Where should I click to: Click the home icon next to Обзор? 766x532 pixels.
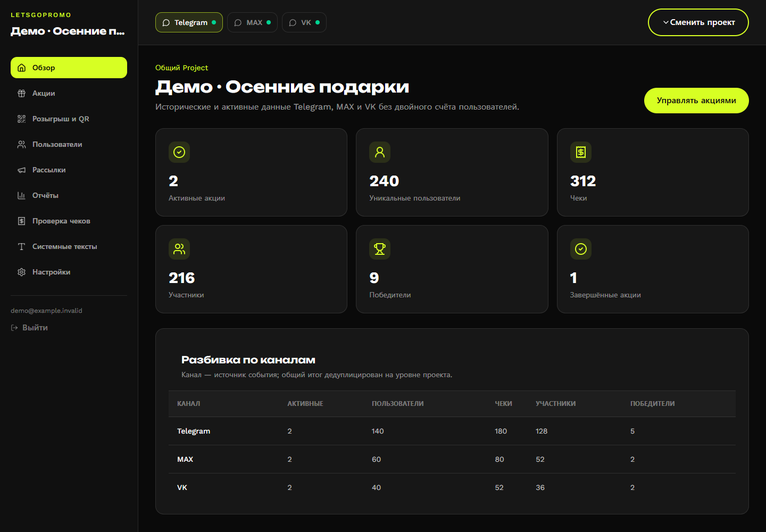[21, 68]
